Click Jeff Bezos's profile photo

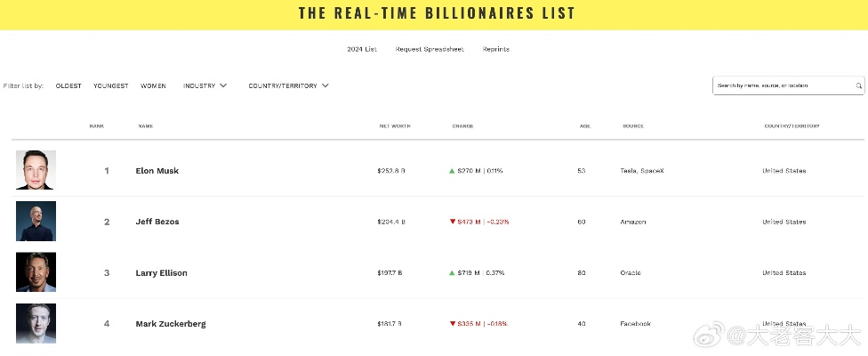click(36, 221)
